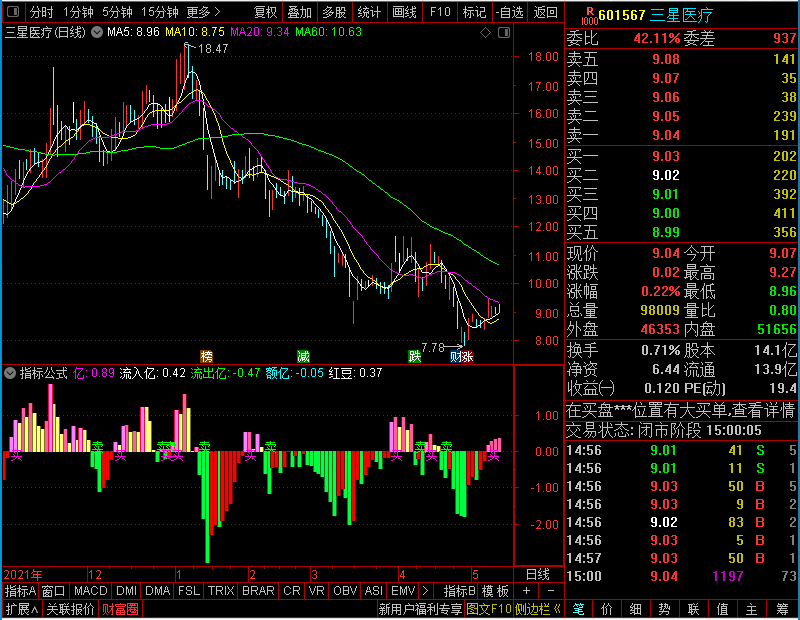Select the 联 linked tab
Viewport: 800px width, 620px height.
coord(693,609)
